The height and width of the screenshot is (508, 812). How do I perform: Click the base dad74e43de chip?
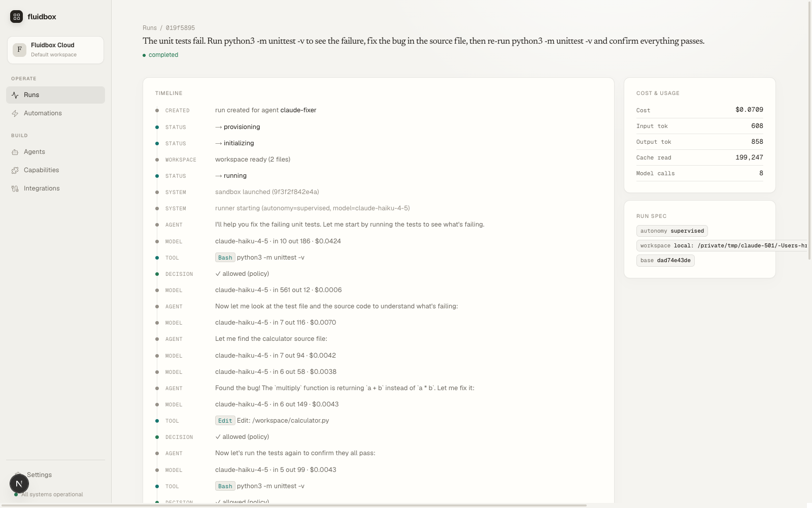[x=665, y=260]
